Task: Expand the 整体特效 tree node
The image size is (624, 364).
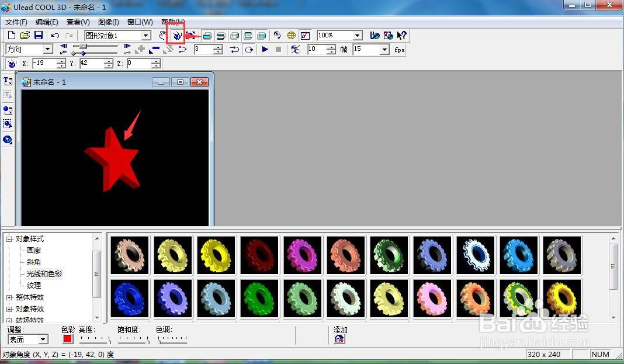Action: tap(9, 297)
